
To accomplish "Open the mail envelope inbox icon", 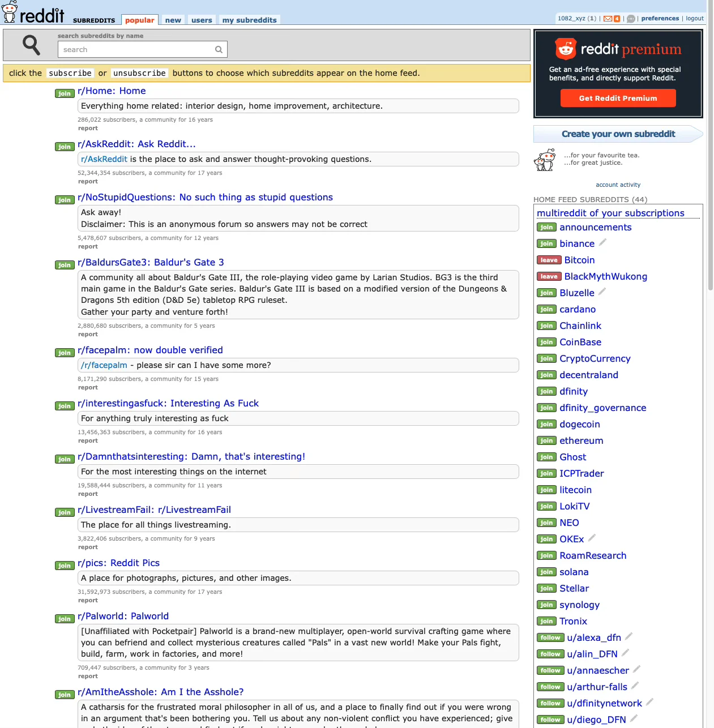I will point(608,19).
